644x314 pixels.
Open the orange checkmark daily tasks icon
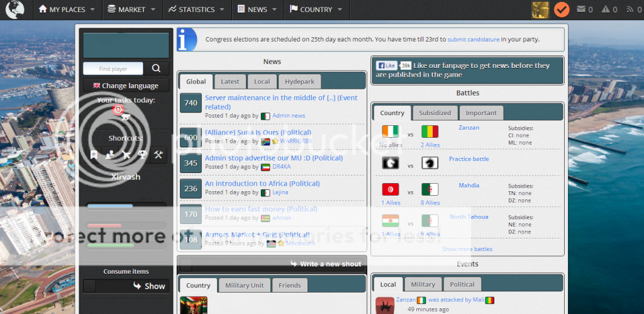pyautogui.click(x=562, y=9)
